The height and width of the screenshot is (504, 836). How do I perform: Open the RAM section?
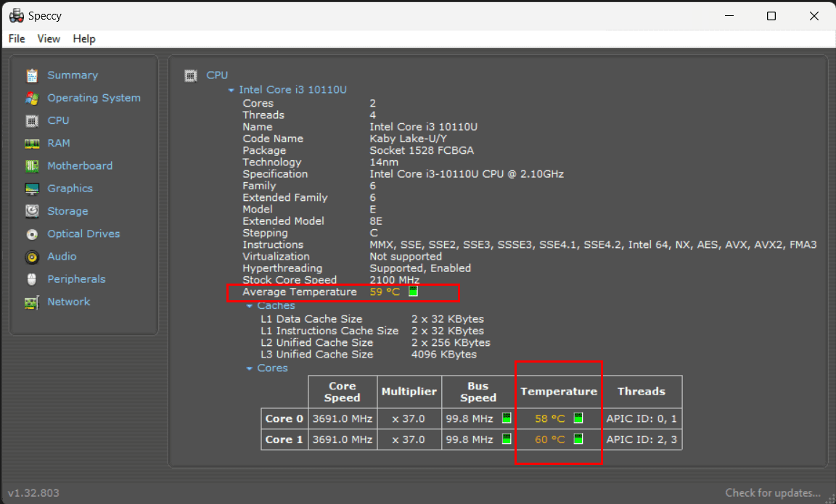coord(60,143)
